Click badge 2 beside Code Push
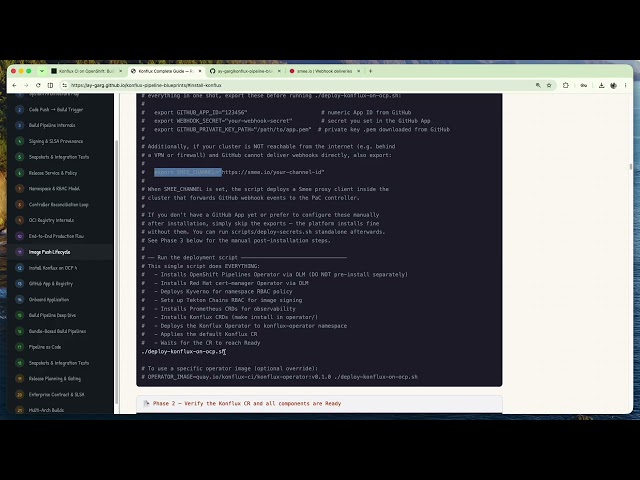The width and height of the screenshot is (640, 480). point(20,109)
